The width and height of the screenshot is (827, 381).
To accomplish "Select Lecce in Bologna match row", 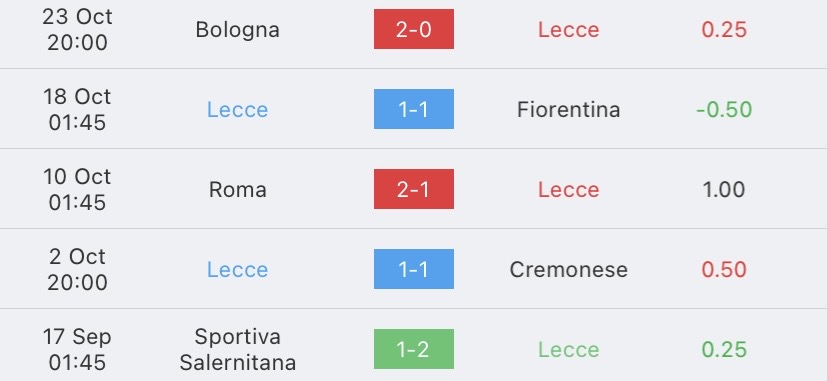I will (569, 30).
